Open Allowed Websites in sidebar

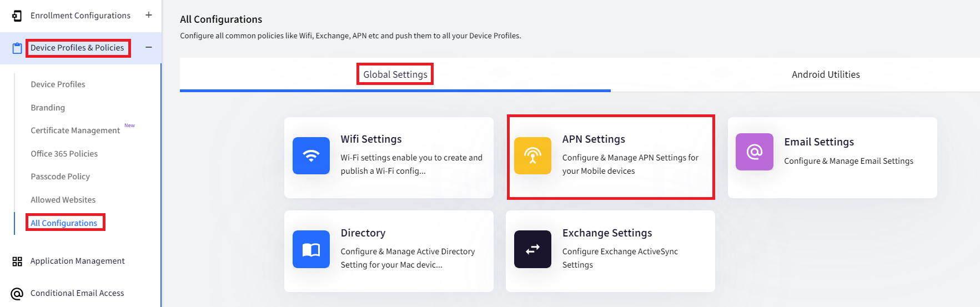63,200
